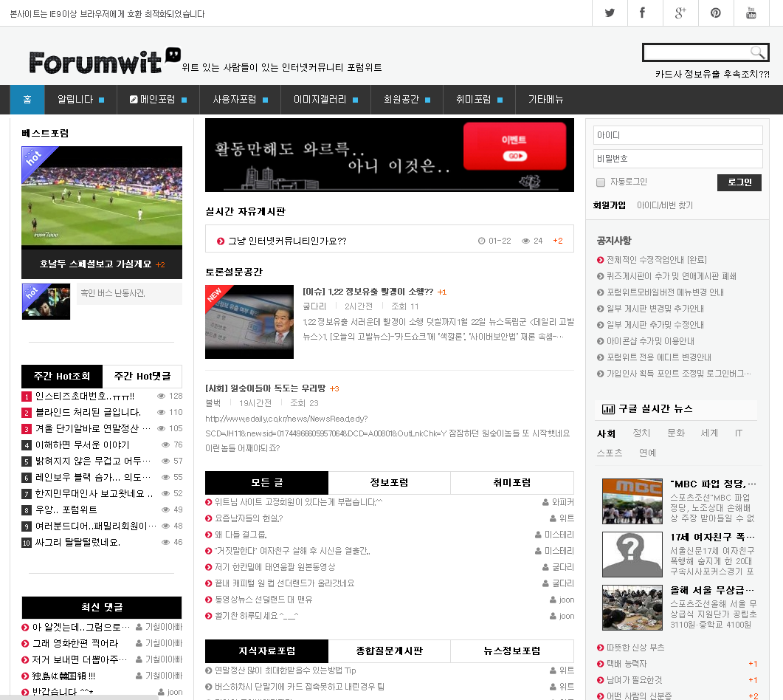Image resolution: width=783 pixels, height=700 pixels.
Task: Open the 이미지갤러리 dropdown menu
Action: (x=325, y=100)
